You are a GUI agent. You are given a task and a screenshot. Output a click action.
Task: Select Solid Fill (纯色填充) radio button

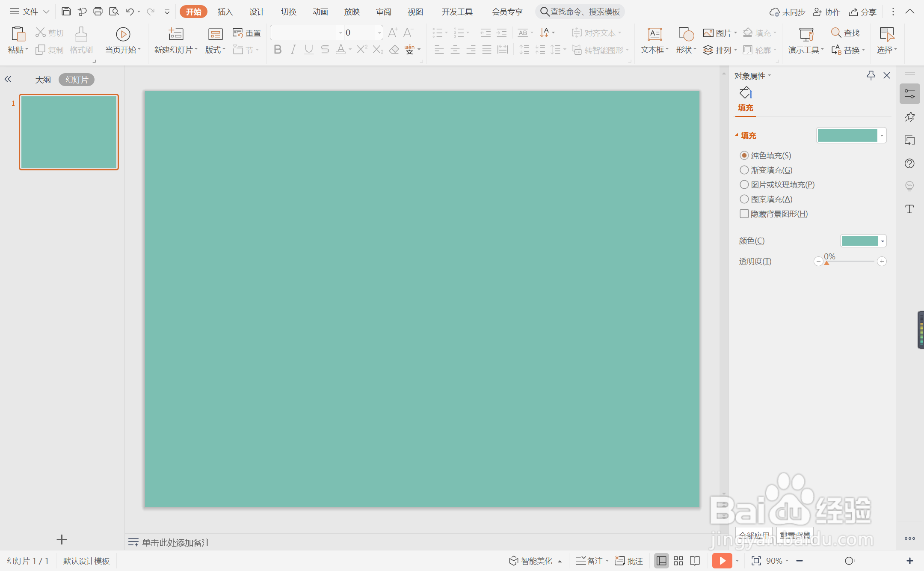point(744,155)
